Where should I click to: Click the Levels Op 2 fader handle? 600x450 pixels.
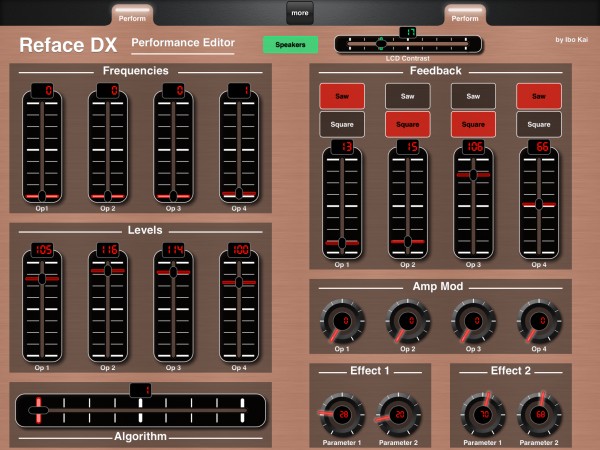[108, 271]
